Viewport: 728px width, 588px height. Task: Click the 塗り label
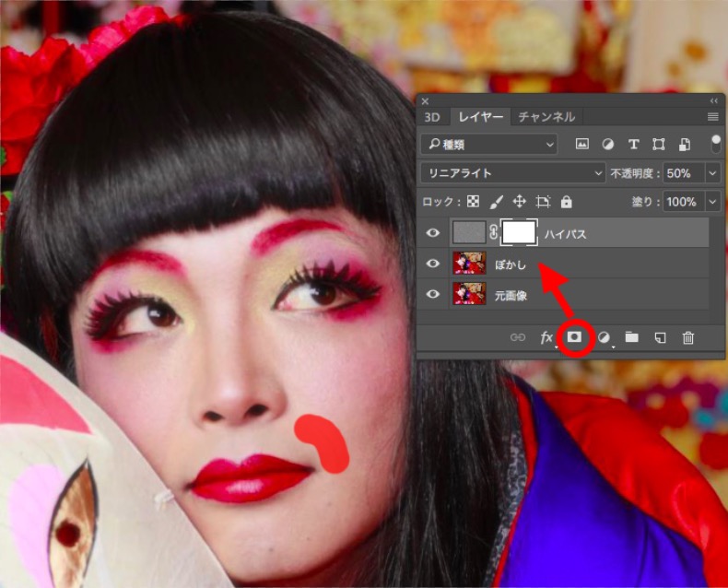click(644, 202)
